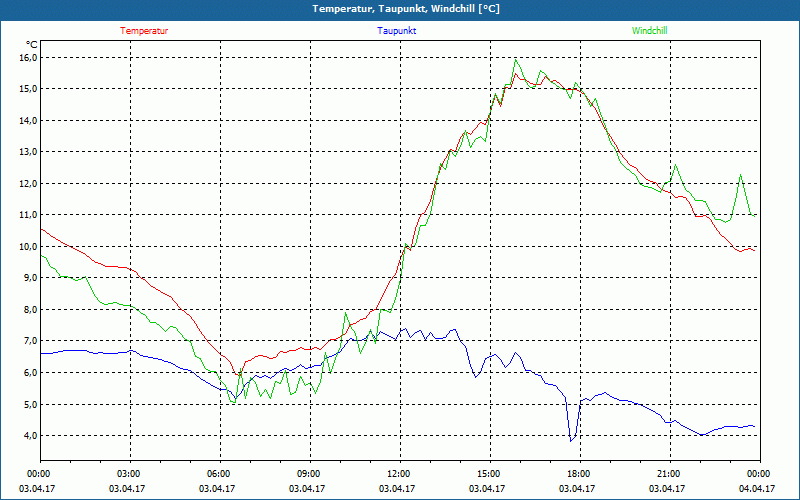
Task: Click the 12,0 y-axis value
Action: [29, 184]
